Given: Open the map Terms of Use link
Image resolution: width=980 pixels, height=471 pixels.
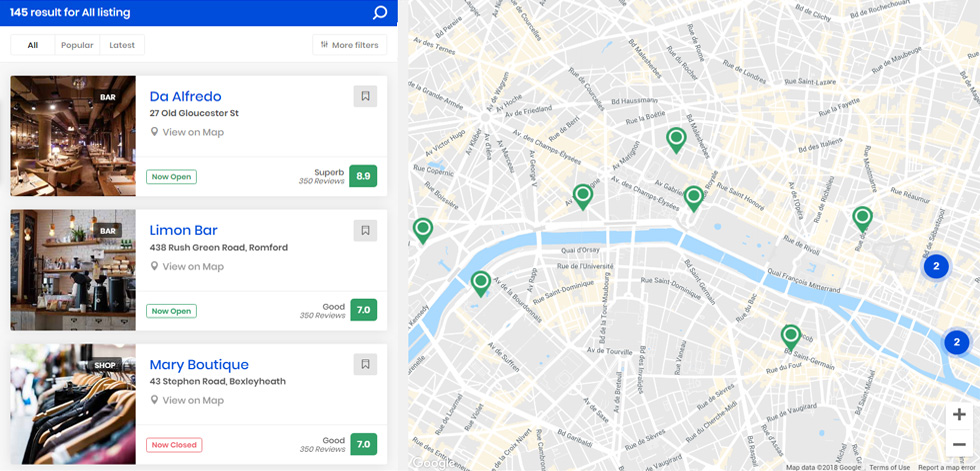Looking at the screenshot, I should click(x=889, y=467).
